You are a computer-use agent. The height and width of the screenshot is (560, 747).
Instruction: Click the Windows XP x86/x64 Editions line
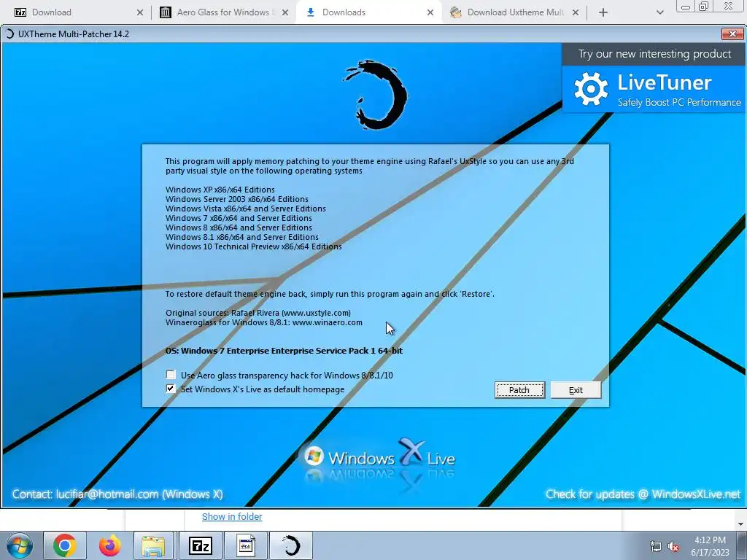coord(220,190)
